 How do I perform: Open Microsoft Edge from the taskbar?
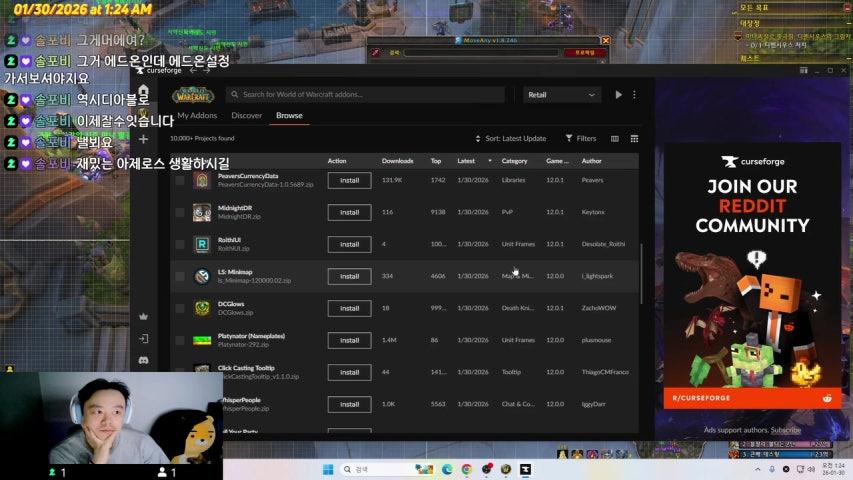click(447, 469)
